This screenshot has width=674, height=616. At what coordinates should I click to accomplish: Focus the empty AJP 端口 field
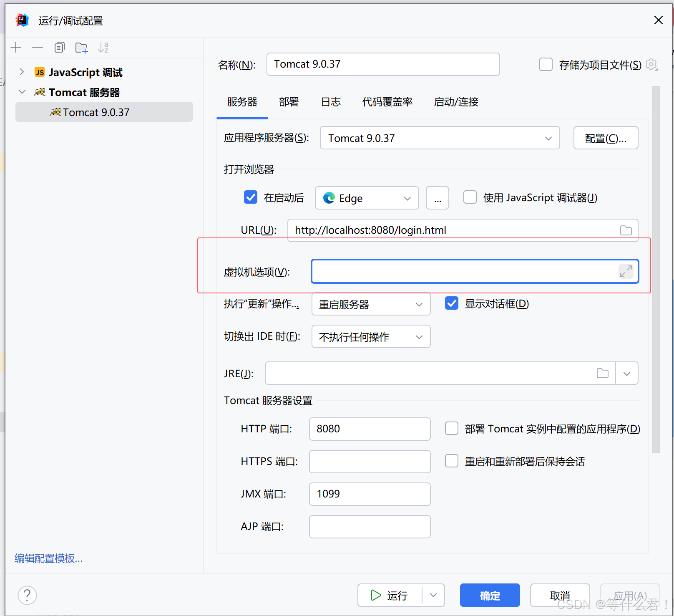(370, 527)
